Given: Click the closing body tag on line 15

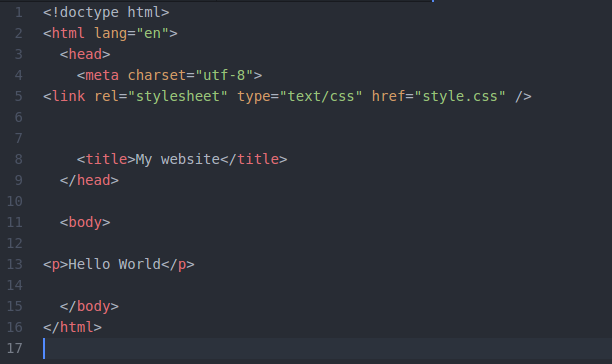Looking at the screenshot, I should (89, 306).
